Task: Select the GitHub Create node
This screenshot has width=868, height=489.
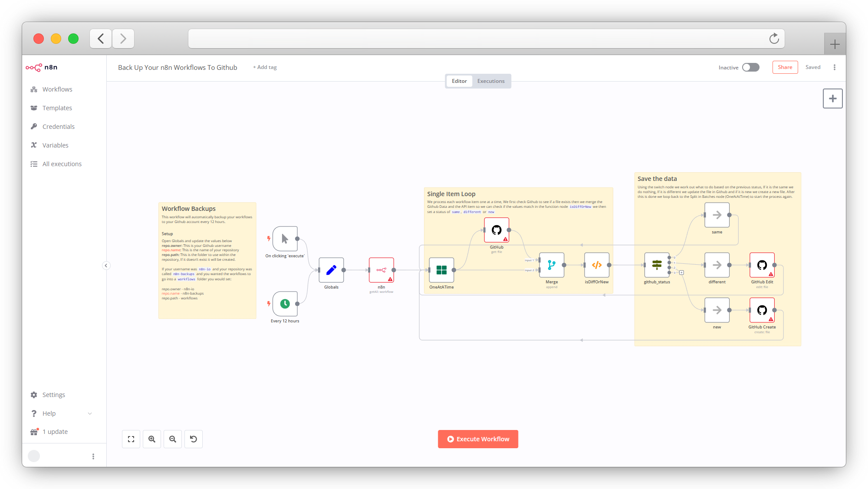Action: [762, 310]
